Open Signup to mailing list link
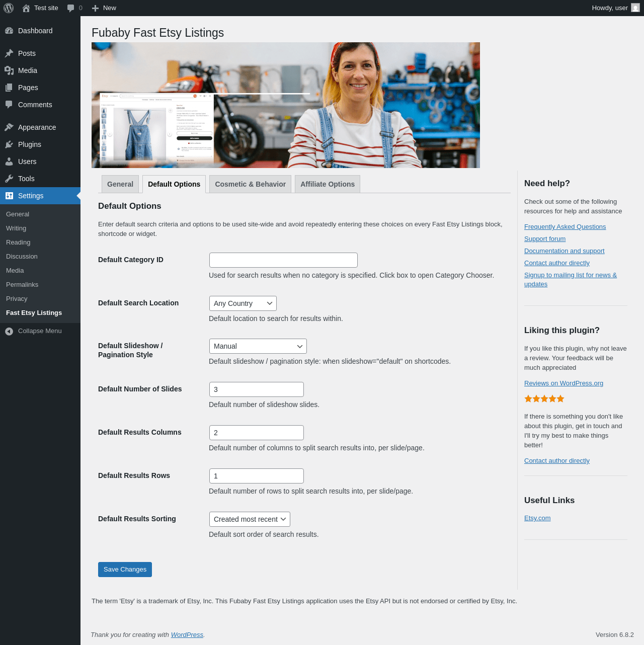Viewport: 644px width, 645px height. click(571, 280)
